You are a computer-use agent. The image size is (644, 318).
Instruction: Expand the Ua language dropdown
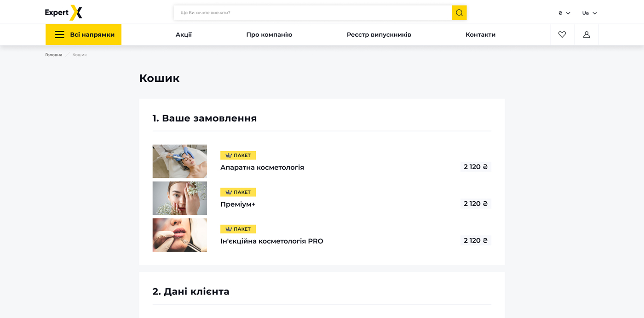coord(589,13)
